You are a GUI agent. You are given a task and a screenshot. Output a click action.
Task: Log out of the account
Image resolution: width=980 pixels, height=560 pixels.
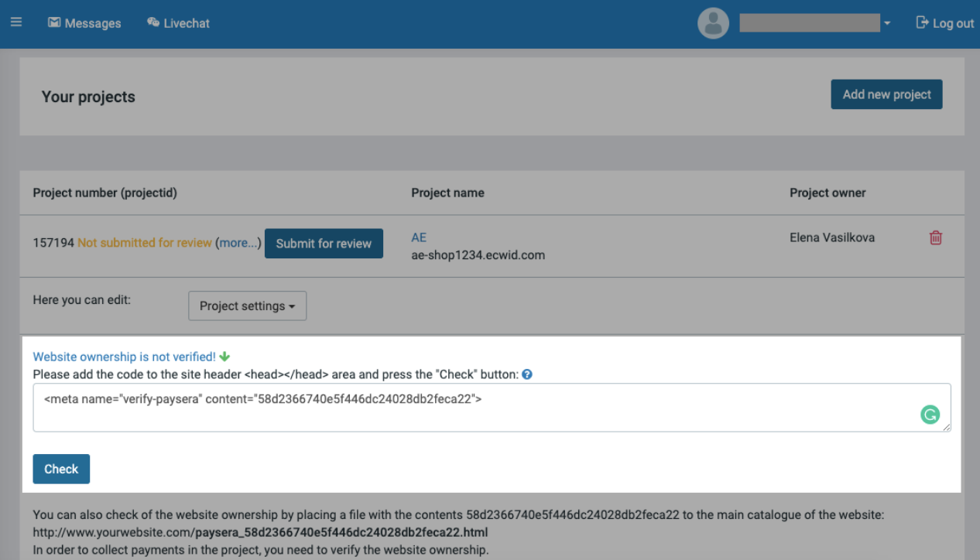click(944, 23)
